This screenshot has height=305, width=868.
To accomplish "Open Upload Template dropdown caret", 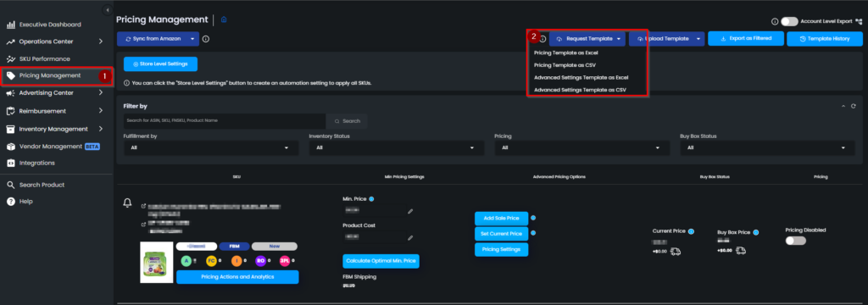I will click(x=699, y=39).
